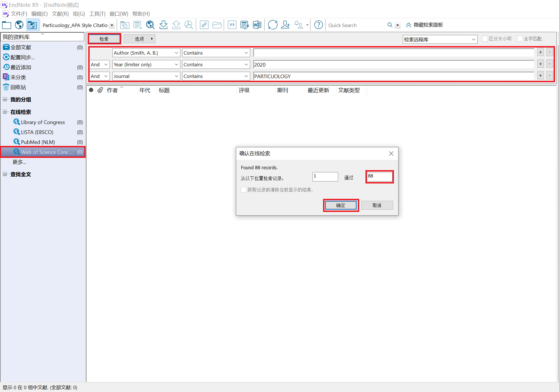Click the start record number field
Viewport: 559px width, 392px height.
(x=325, y=177)
